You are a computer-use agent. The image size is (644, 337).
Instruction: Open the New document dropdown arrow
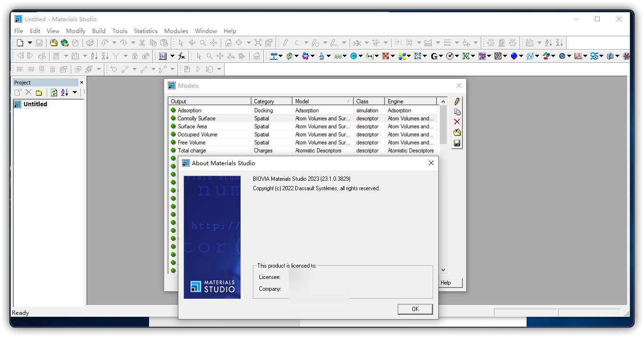29,42
